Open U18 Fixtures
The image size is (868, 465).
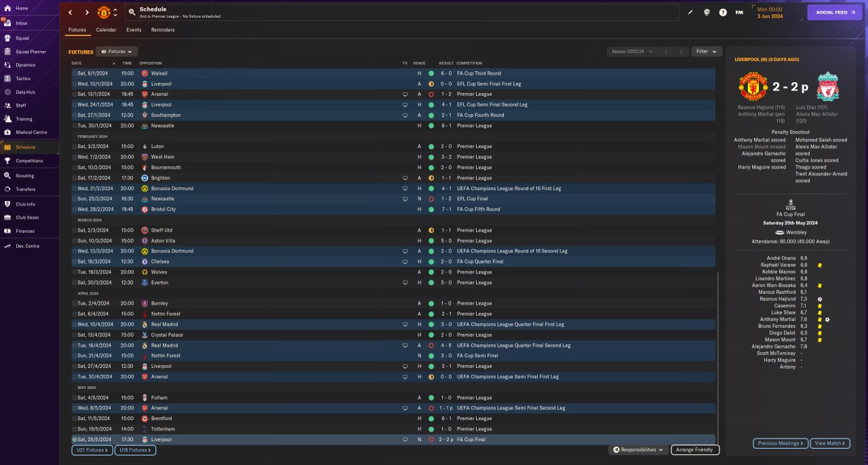pos(135,450)
